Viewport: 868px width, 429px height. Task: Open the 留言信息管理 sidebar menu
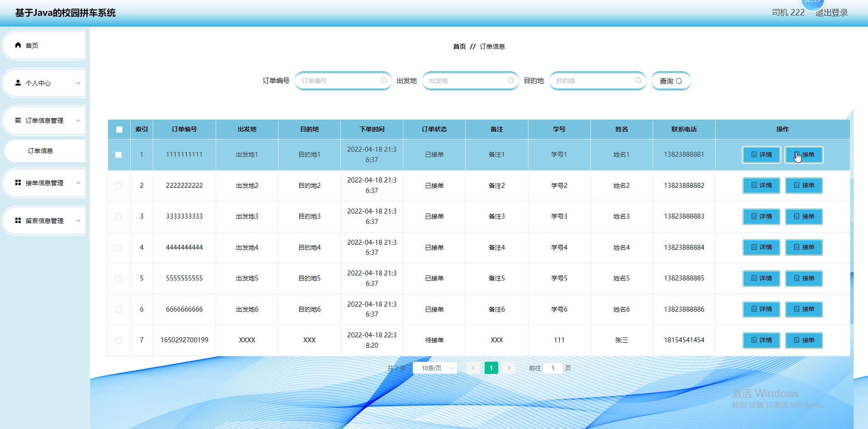tap(44, 221)
